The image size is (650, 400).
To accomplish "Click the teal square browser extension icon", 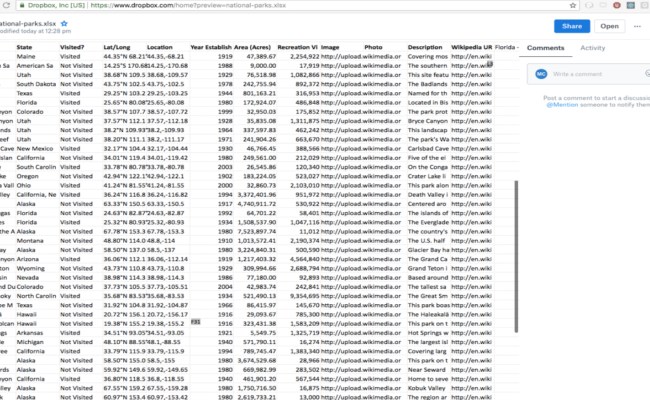I will [x=631, y=5].
